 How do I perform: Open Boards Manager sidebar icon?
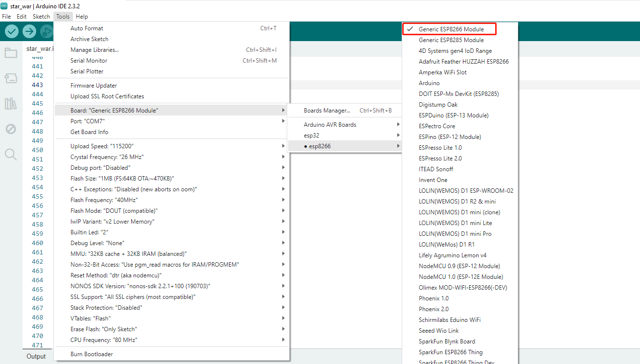coord(11,78)
